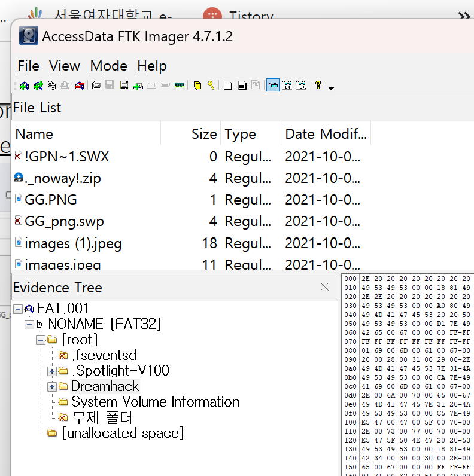Sort file list by Type column
The image size is (474, 476).
coord(251,134)
